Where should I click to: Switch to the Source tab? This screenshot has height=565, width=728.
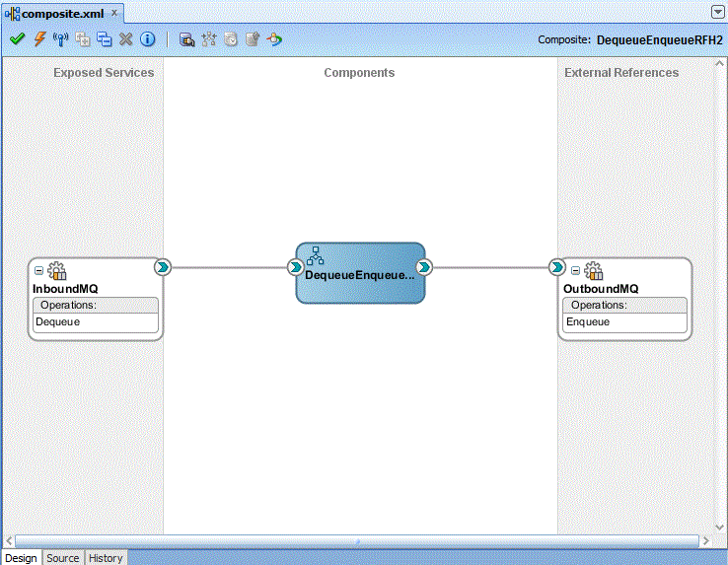(62, 558)
